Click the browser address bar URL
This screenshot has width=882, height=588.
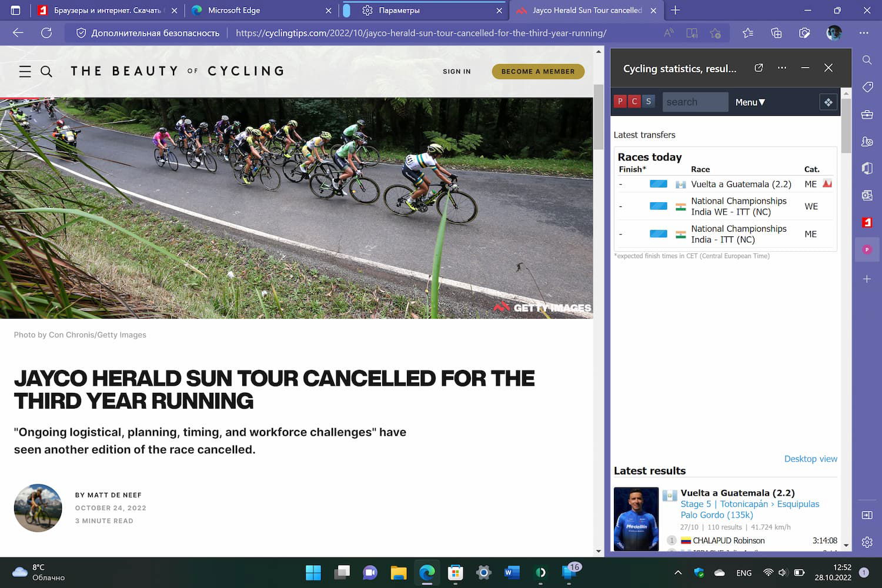(x=421, y=33)
